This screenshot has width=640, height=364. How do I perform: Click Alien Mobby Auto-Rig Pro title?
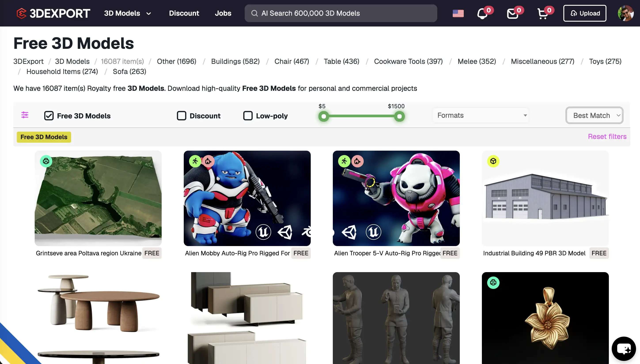pyautogui.click(x=237, y=253)
